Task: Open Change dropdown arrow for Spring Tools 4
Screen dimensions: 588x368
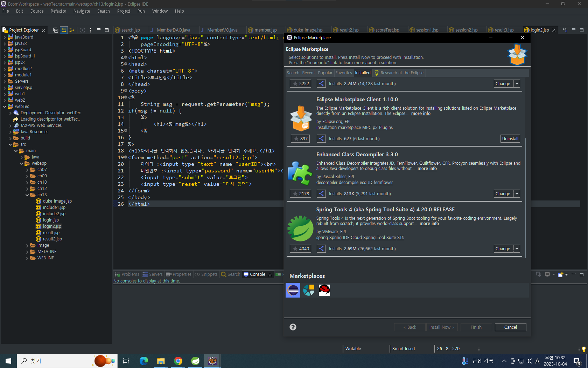Action: [517, 249]
